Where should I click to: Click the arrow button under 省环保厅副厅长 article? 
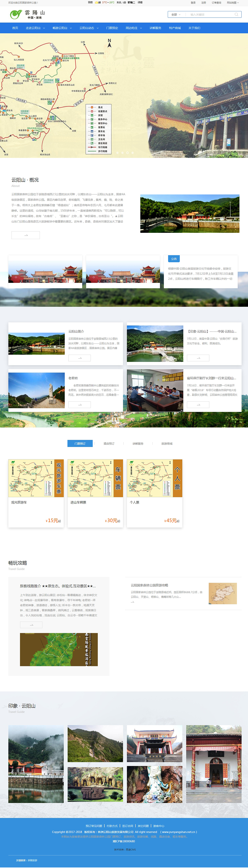pyautogui.click(x=198, y=405)
